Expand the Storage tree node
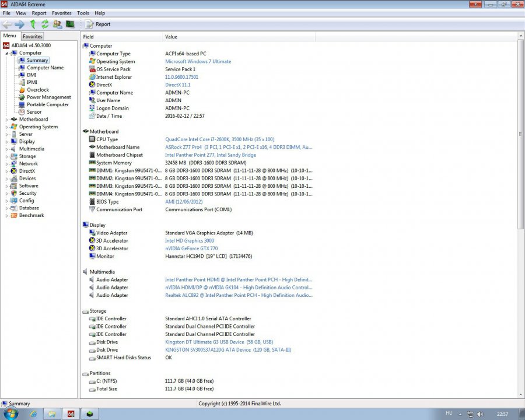This screenshot has width=525, height=420. [6, 156]
